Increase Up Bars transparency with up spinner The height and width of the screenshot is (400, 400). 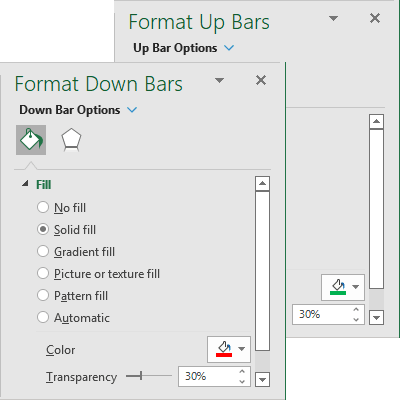tap(356, 309)
